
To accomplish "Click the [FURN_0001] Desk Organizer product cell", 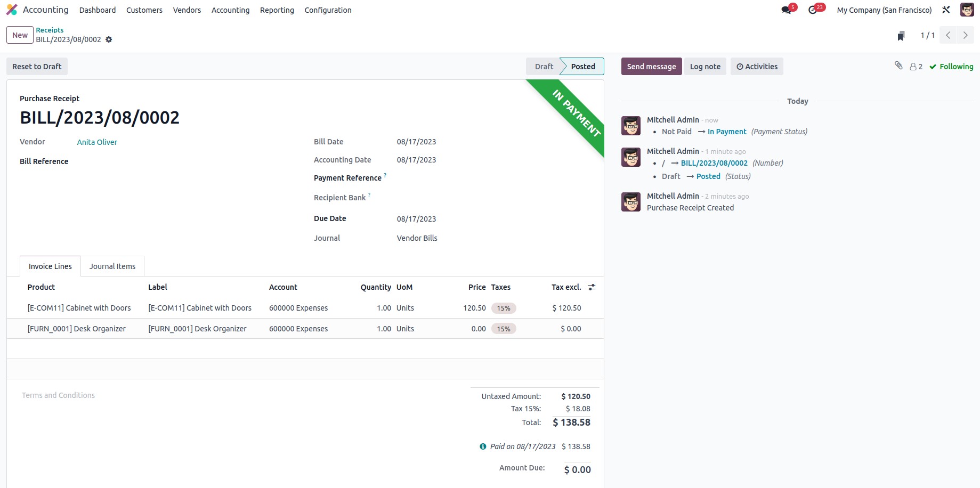I will (76, 329).
